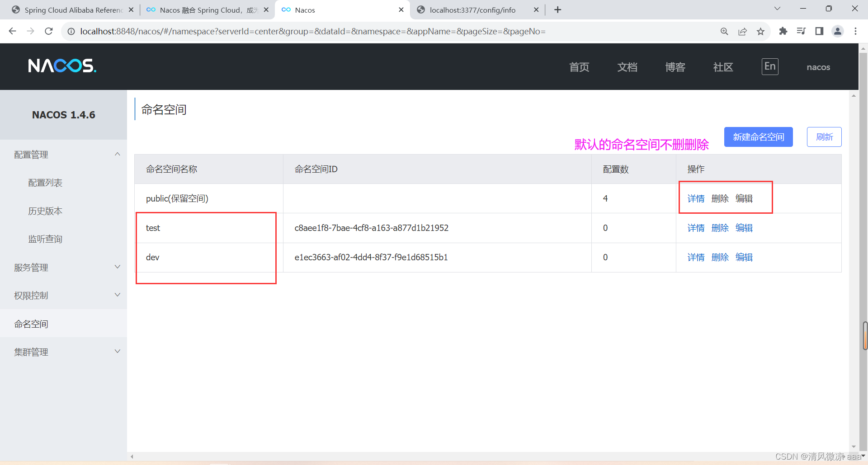This screenshot has height=465, width=868.
Task: Click the 命名空间名称 column header
Action: pos(209,169)
